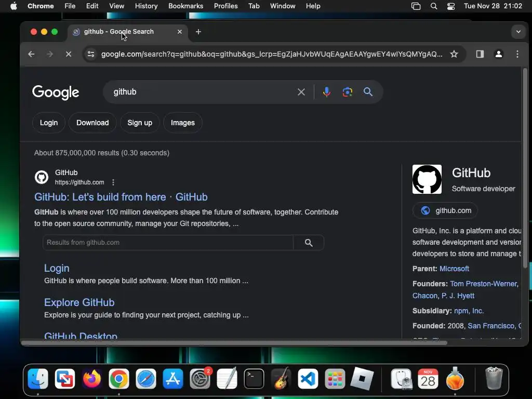Viewport: 532px width, 399px height.
Task: Focus the Results from github.com search field
Action: (168, 243)
